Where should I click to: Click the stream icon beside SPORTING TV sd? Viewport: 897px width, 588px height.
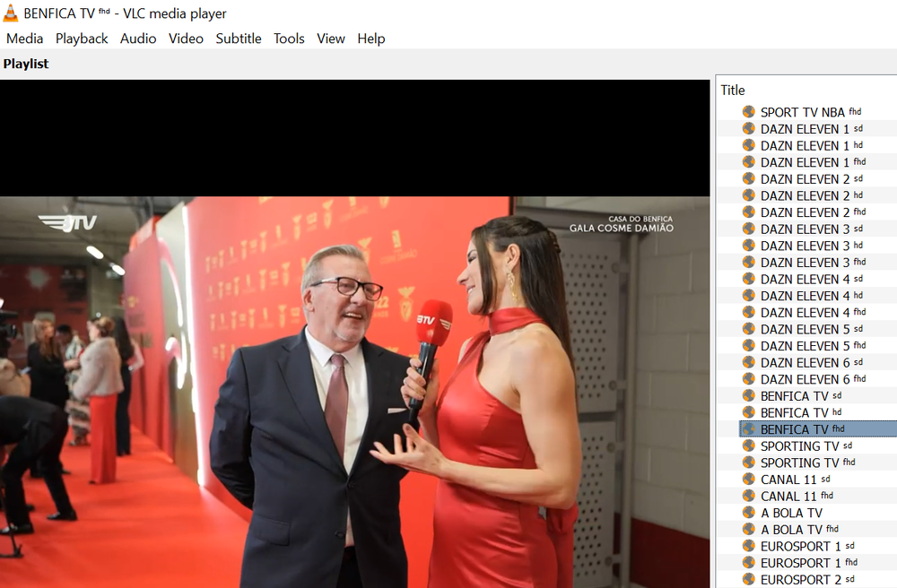[x=748, y=445]
